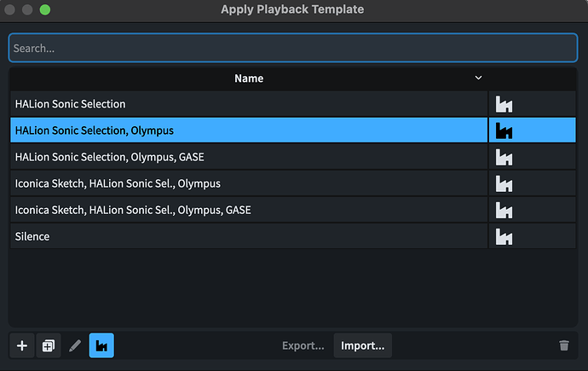Click the trash delete icon
The height and width of the screenshot is (371, 588).
563,345
